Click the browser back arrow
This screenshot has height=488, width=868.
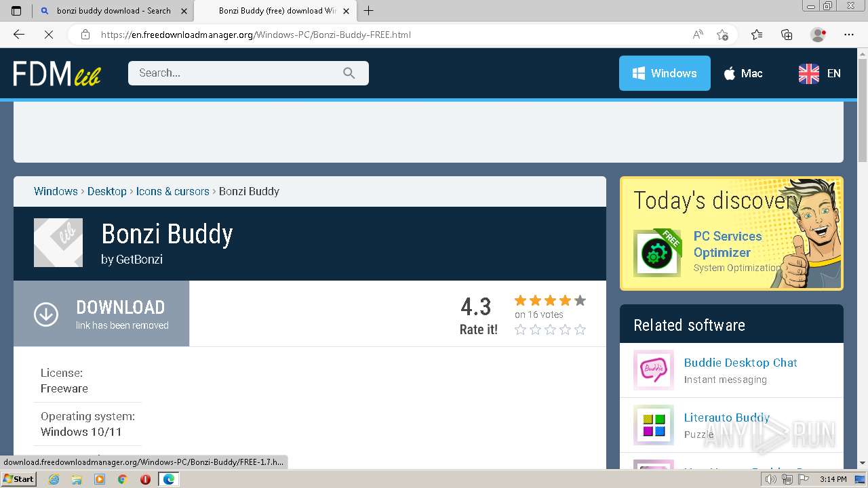19,35
